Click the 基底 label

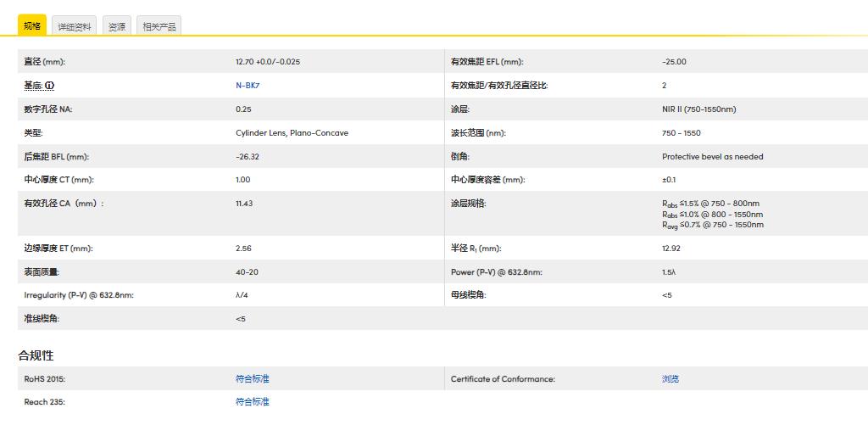click(x=34, y=86)
